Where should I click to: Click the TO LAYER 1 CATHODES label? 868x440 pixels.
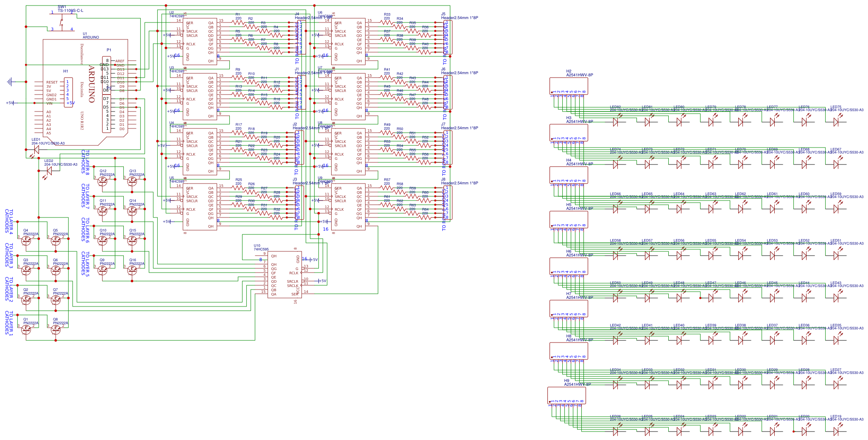coord(9,323)
